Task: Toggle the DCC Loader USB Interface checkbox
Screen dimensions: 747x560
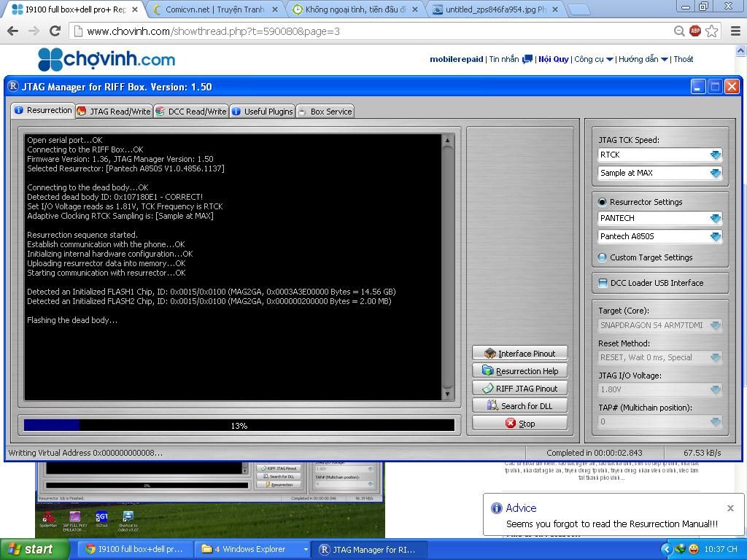Action: [x=603, y=283]
